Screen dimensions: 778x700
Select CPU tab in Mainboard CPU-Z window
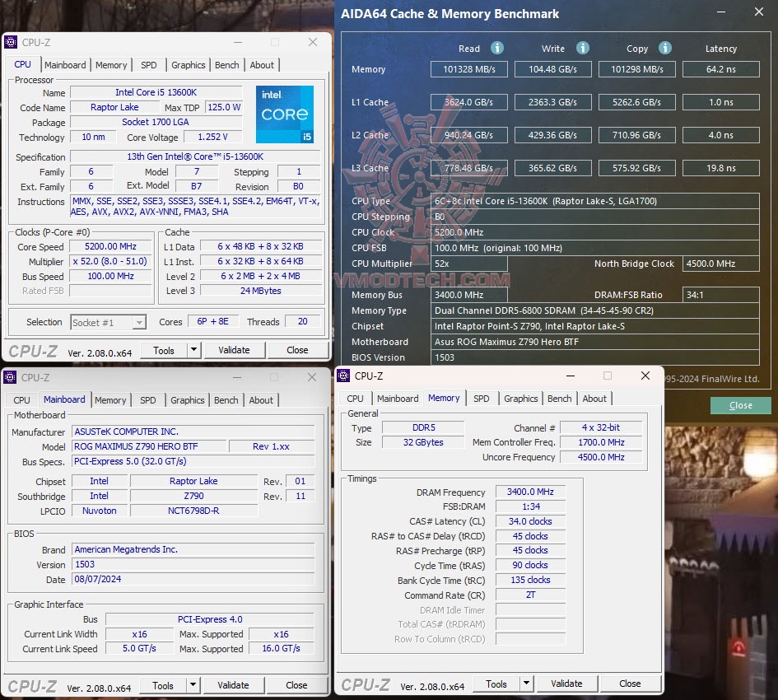[22, 400]
